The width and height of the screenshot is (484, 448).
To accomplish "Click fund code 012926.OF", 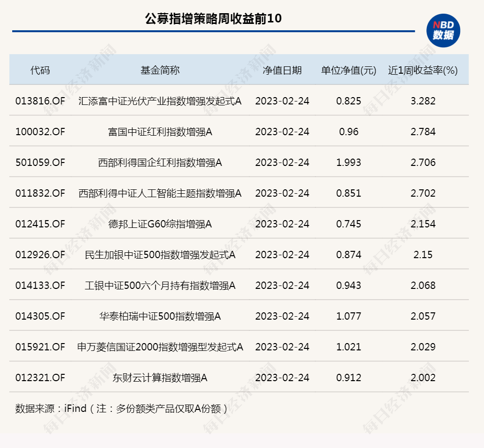I will [x=40, y=255].
